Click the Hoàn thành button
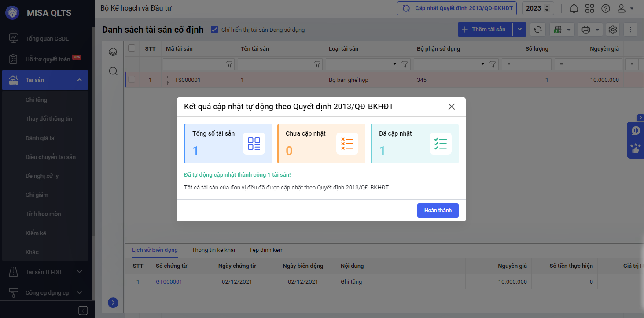Viewport: 644px width, 318px height. point(438,211)
